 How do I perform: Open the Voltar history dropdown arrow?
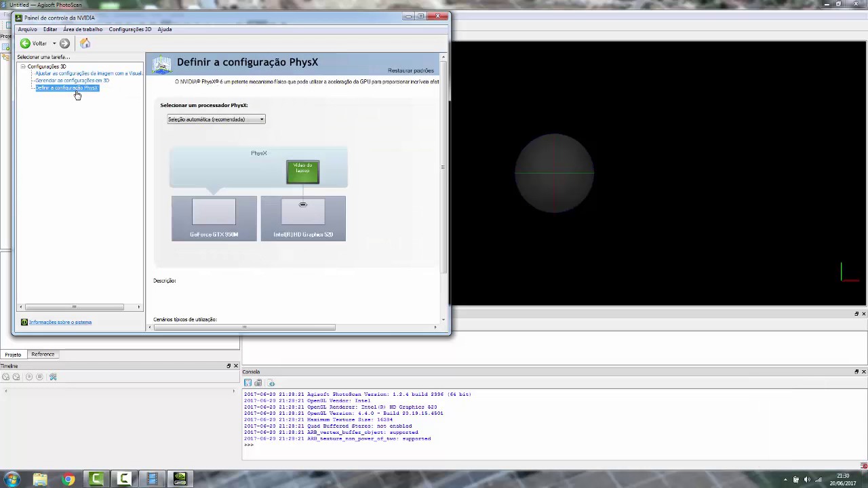[x=54, y=43]
